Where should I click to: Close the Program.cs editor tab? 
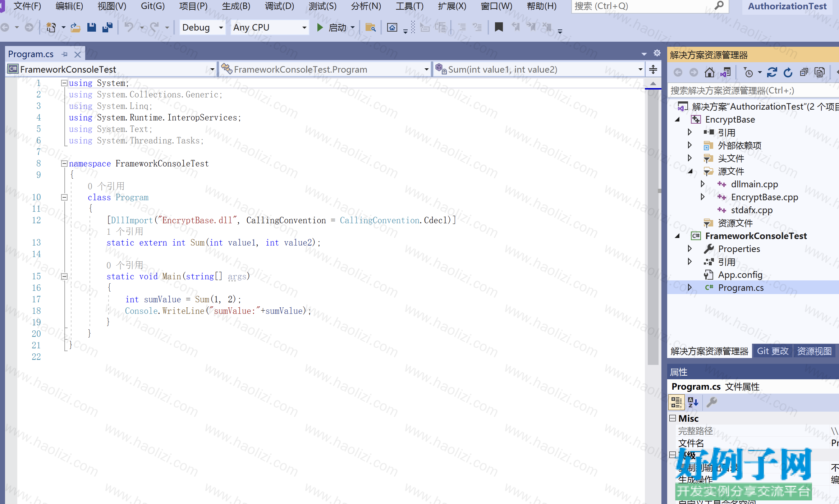(77, 54)
